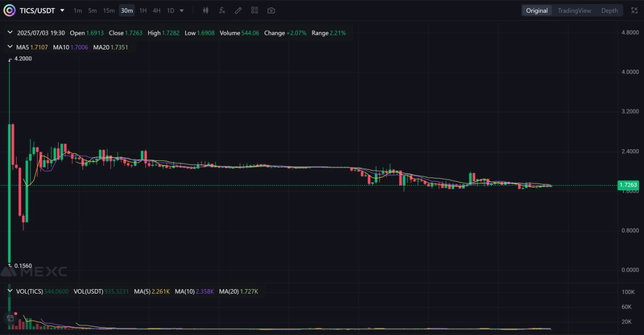The image size is (644, 335).
Task: Click the 0.1560 low price marker
Action: coord(23,266)
